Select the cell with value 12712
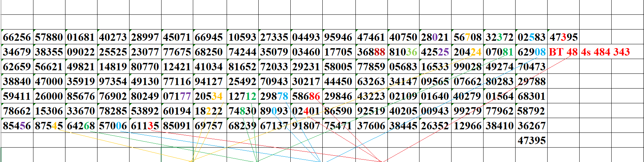The height and width of the screenshot is (162, 644). 242,96
